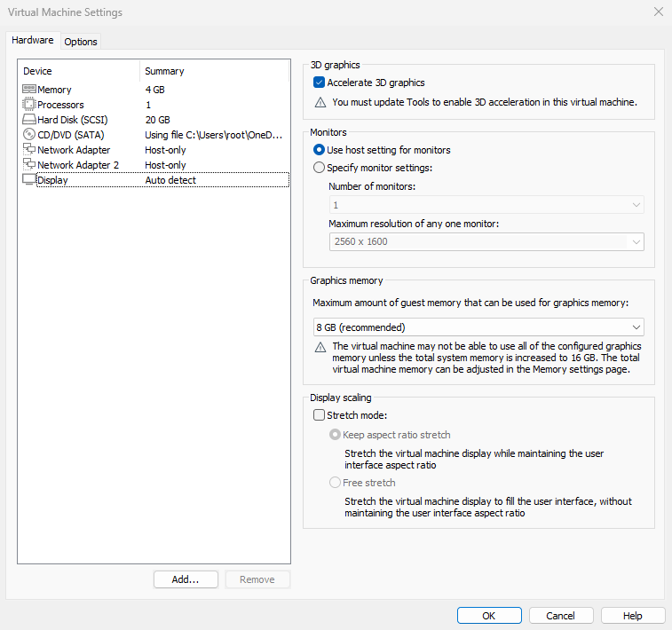
Task: Click the first Network Adapter icon
Action: (x=28, y=150)
